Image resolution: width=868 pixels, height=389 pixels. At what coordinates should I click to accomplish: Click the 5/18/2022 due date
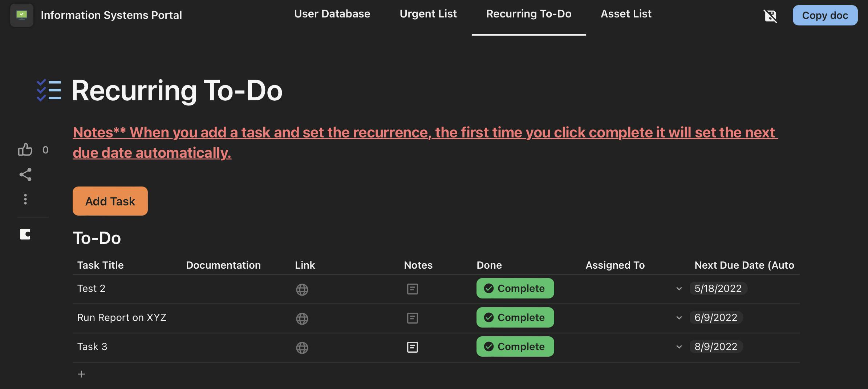tap(718, 288)
